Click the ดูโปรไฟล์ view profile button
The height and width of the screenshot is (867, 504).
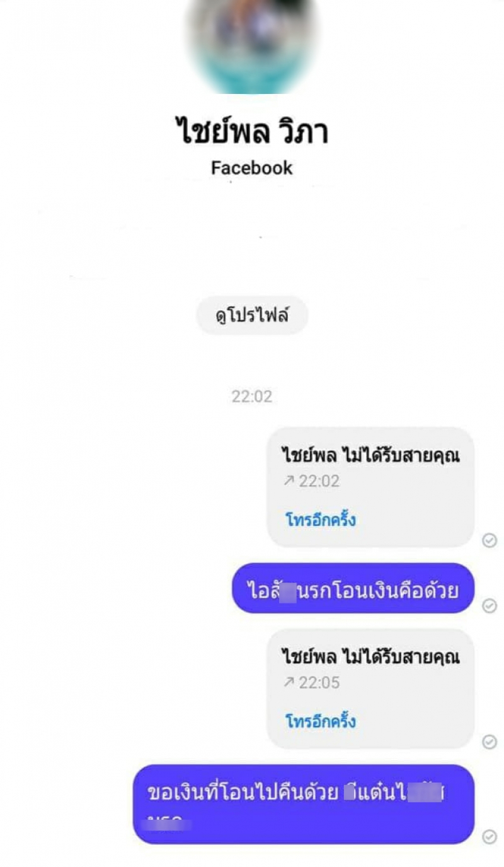click(x=252, y=315)
